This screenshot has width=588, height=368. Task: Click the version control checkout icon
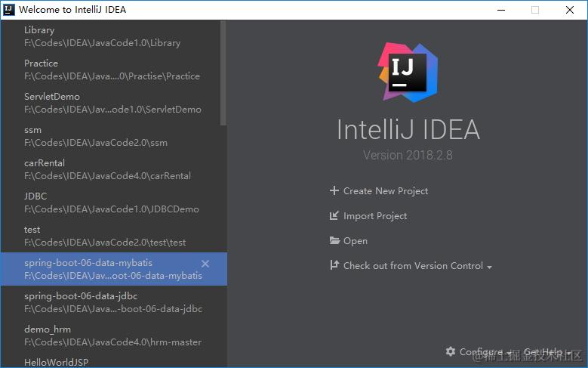tap(334, 265)
